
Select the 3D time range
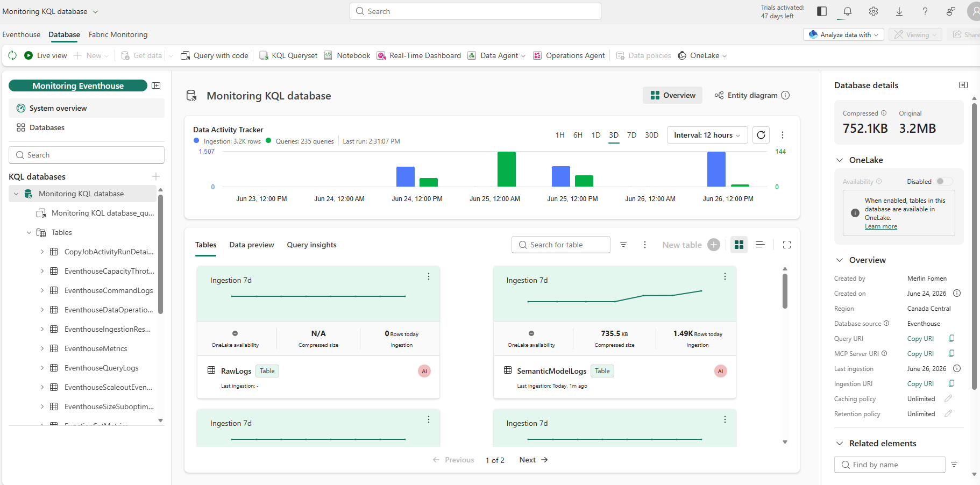[x=614, y=135]
